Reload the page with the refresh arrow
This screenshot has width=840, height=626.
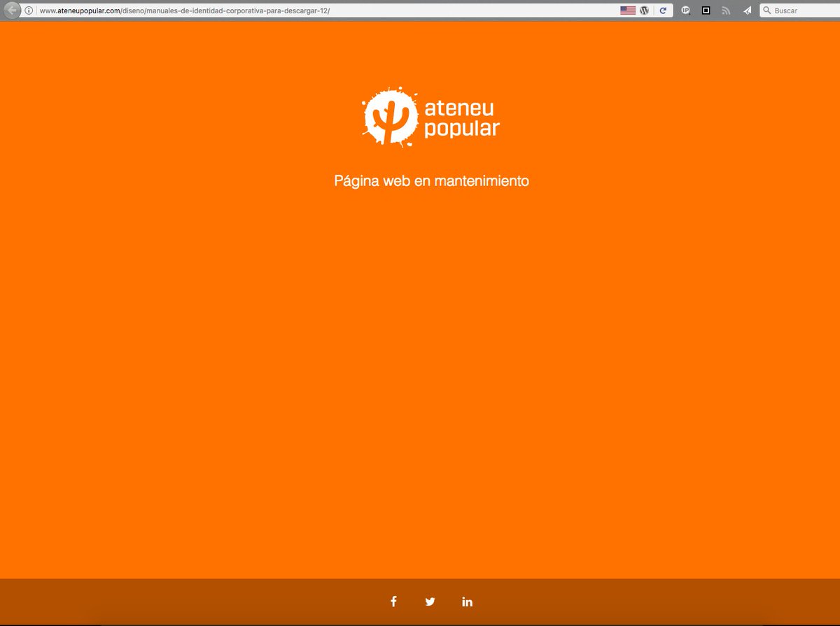pyautogui.click(x=663, y=10)
